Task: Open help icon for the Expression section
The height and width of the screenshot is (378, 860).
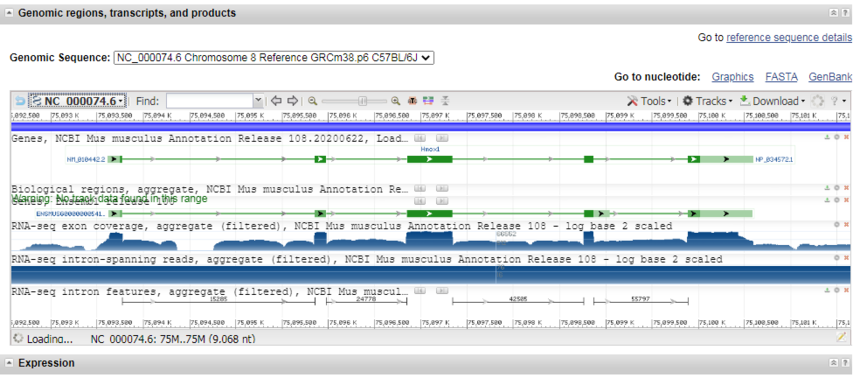Action: point(846,363)
